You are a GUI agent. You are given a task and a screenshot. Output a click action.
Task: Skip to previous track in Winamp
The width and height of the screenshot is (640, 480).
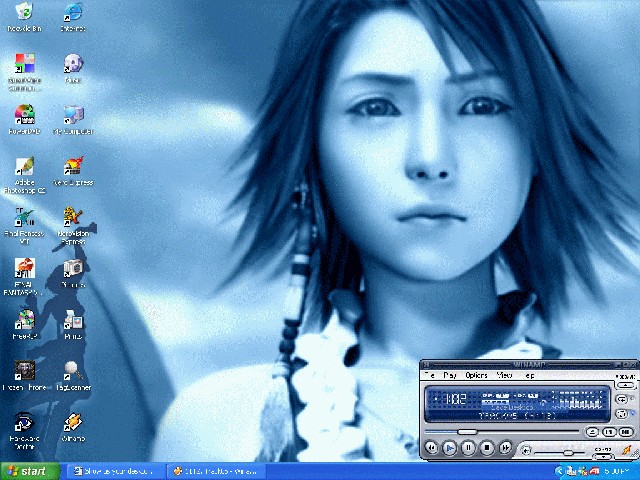pyautogui.click(x=431, y=448)
